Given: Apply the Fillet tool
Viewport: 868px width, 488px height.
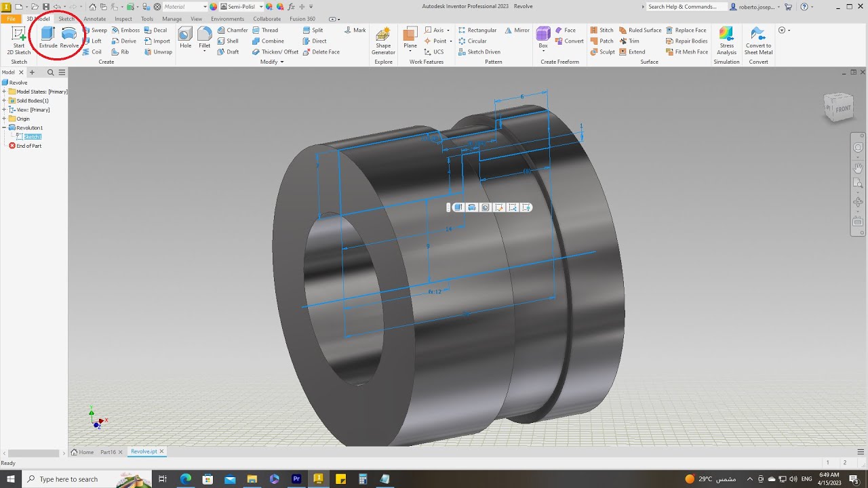Looking at the screenshot, I should coord(204,39).
